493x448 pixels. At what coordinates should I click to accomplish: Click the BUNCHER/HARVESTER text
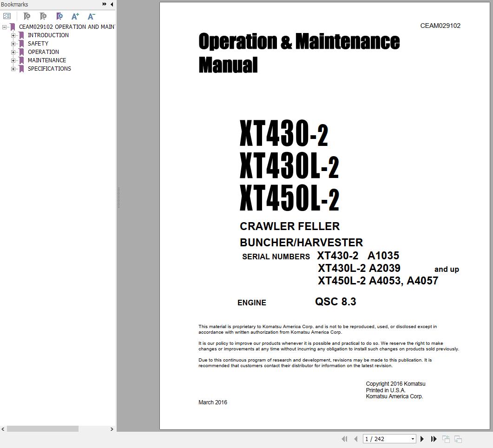(x=301, y=243)
